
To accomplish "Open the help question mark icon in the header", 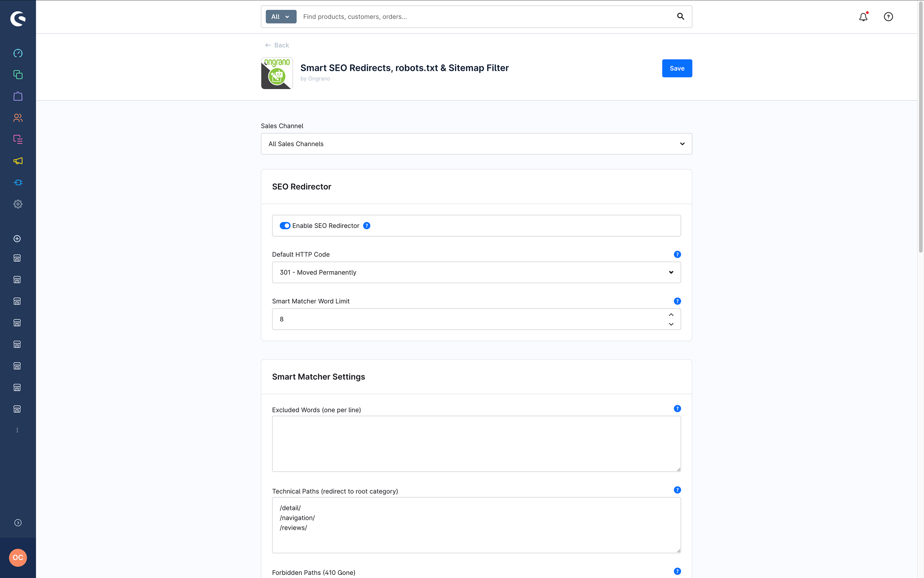I will (888, 17).
